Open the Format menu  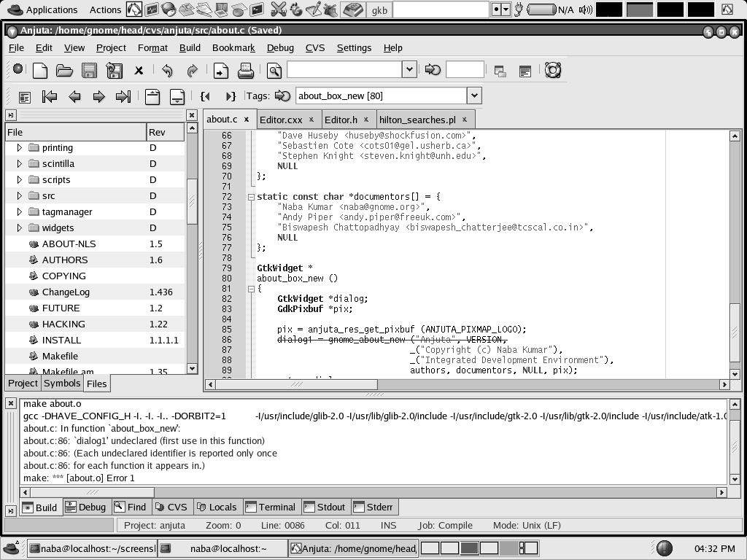tap(152, 47)
